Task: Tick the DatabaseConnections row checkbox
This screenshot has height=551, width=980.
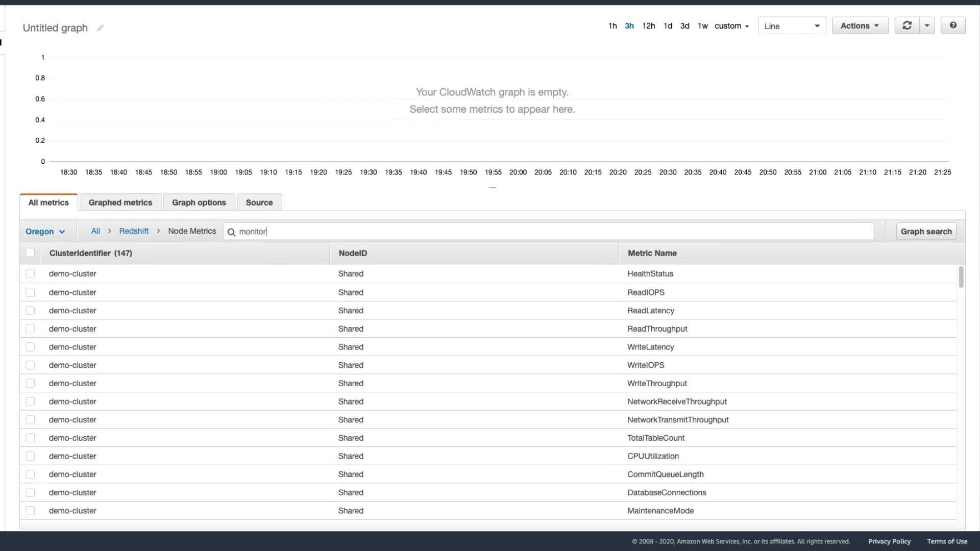Action: tap(30, 492)
